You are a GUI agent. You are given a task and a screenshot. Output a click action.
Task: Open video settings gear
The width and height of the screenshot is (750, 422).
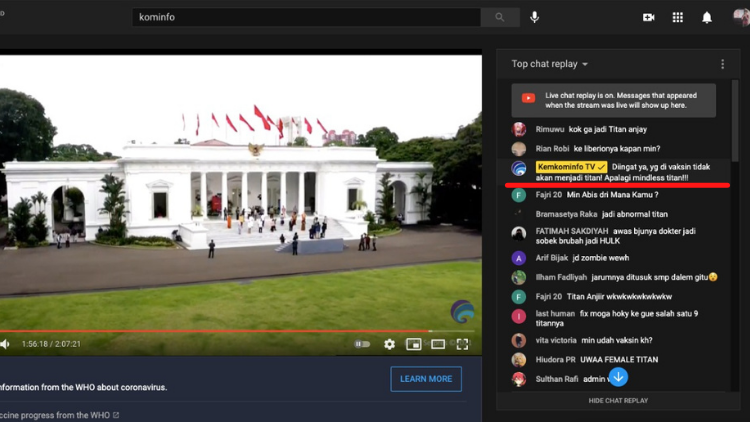point(389,344)
